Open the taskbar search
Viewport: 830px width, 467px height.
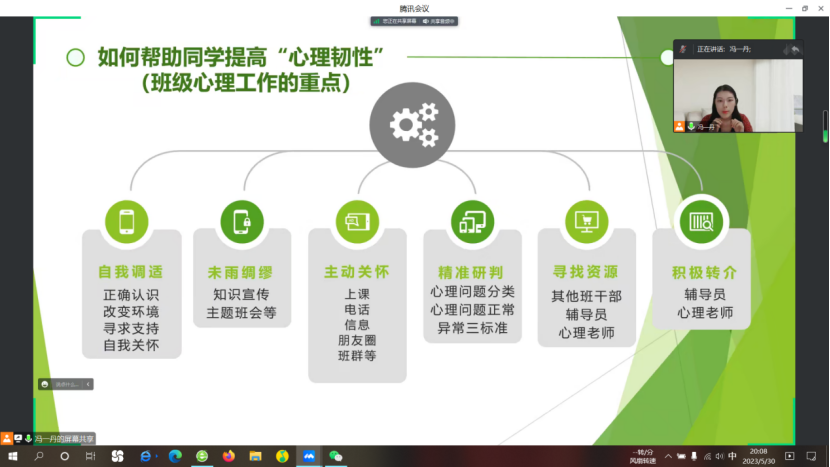pos(39,456)
